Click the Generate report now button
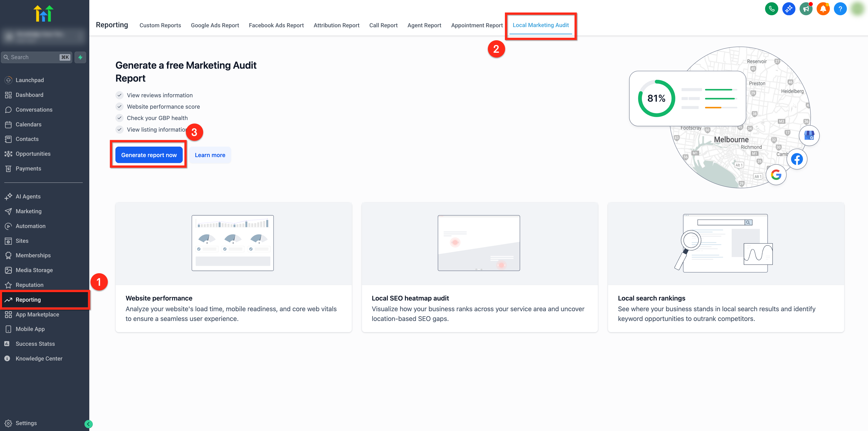 (149, 155)
